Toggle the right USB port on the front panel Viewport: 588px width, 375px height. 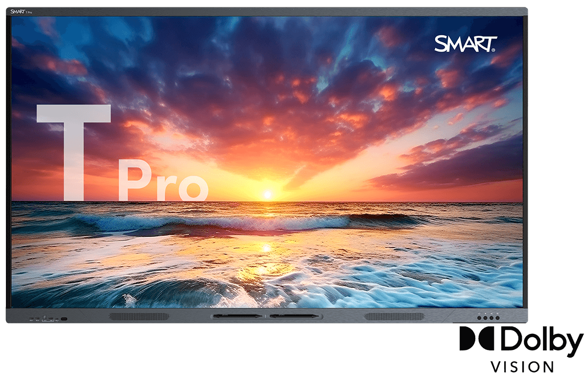click(x=37, y=318)
